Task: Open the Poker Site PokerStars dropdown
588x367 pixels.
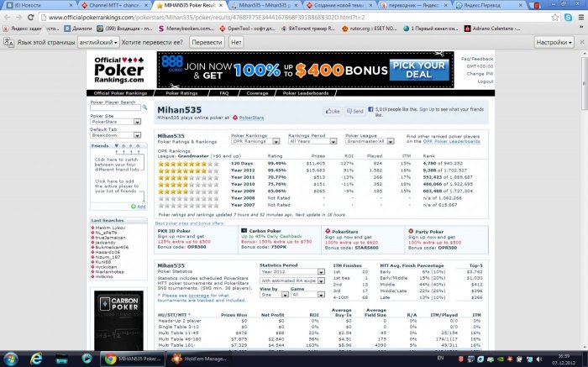Action: click(116, 122)
